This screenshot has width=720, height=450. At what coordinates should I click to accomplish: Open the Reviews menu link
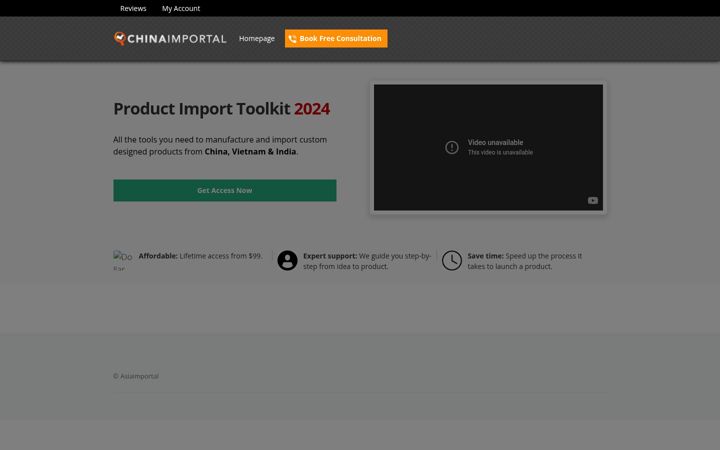[133, 8]
